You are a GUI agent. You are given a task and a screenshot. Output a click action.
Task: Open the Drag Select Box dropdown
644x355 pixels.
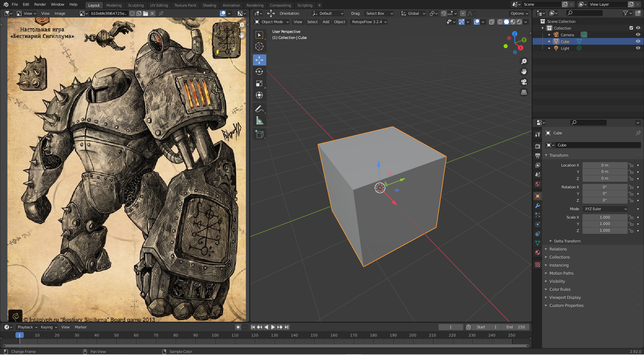coord(379,13)
